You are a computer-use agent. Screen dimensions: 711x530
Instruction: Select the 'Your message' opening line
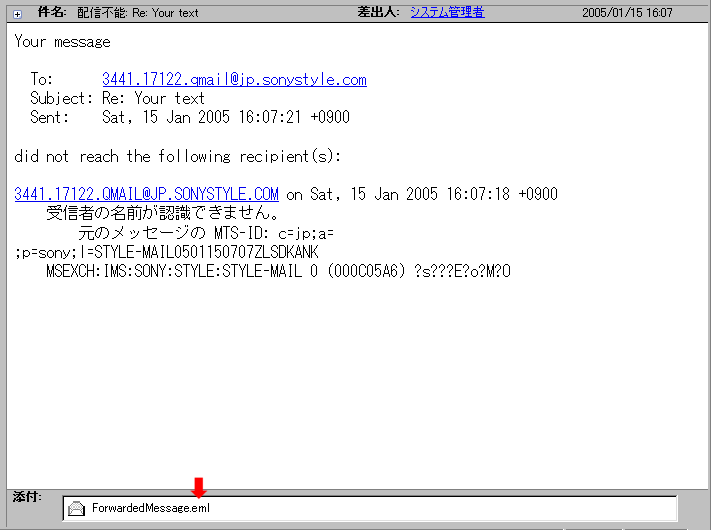[63, 42]
